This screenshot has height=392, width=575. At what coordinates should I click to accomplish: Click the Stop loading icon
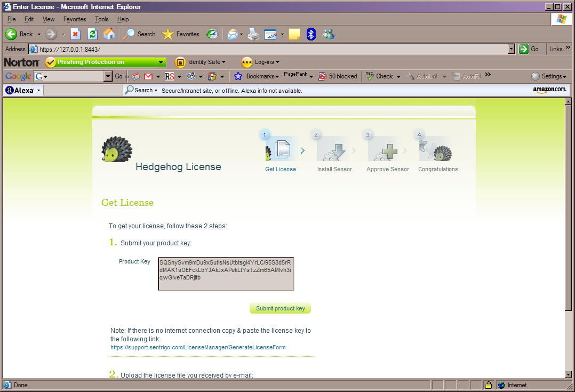75,34
